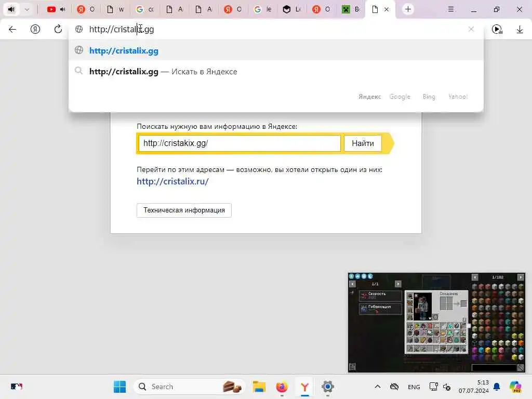Click the sound indicator button in tab bar
Viewport: 532px width, 399px height.
(x=11, y=9)
